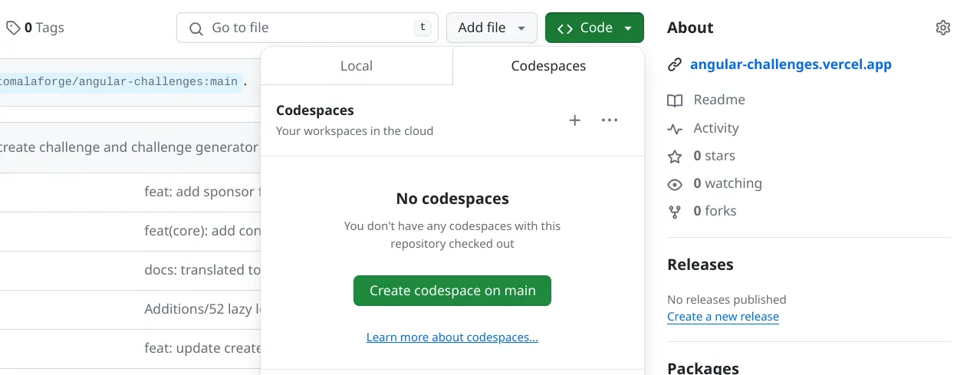Image resolution: width=980 pixels, height=375 pixels.
Task: Click Create a new release link
Action: click(722, 317)
